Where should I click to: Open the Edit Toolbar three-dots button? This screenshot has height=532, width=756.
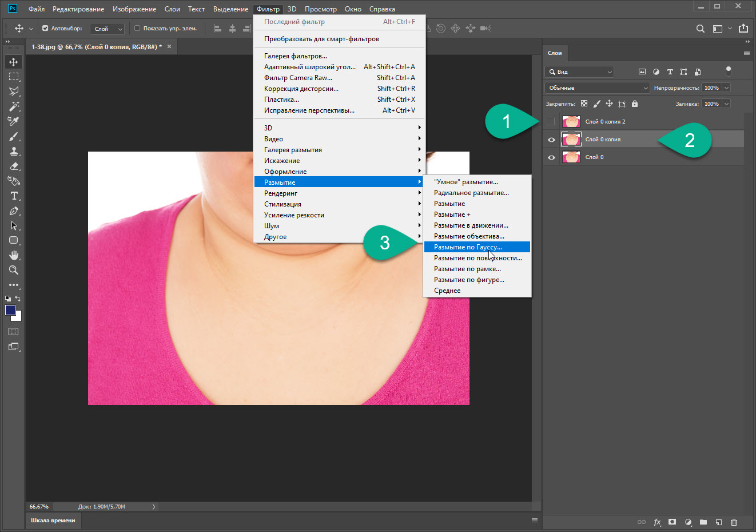coord(14,285)
